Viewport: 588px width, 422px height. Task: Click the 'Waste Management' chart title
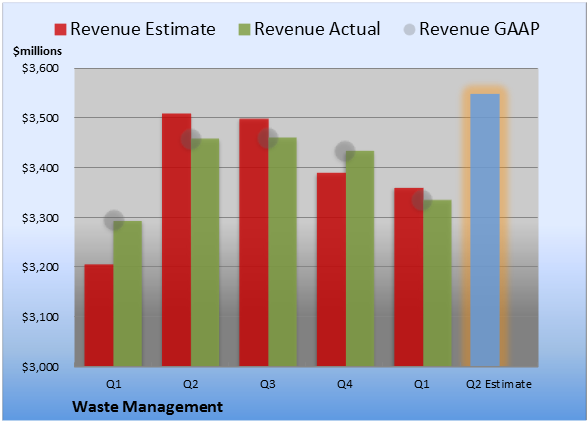click(x=147, y=407)
